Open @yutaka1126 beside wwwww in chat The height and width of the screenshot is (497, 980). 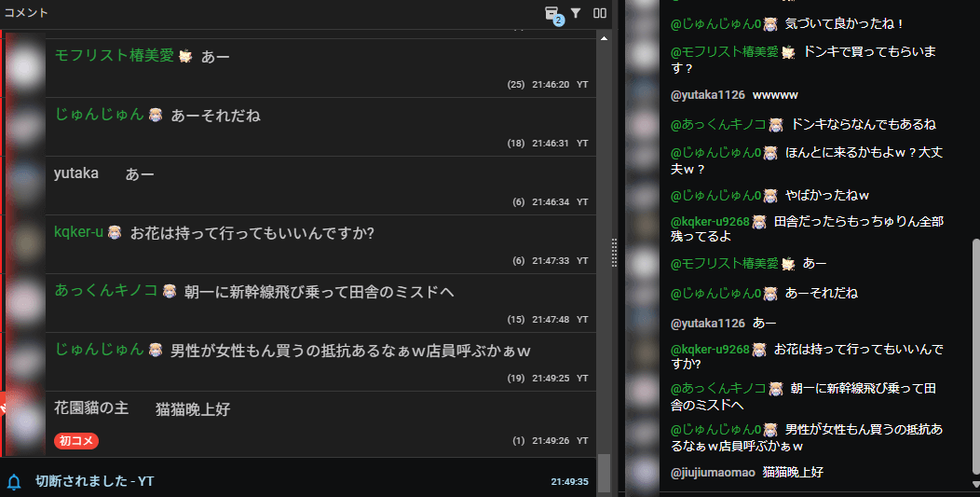[x=707, y=95]
